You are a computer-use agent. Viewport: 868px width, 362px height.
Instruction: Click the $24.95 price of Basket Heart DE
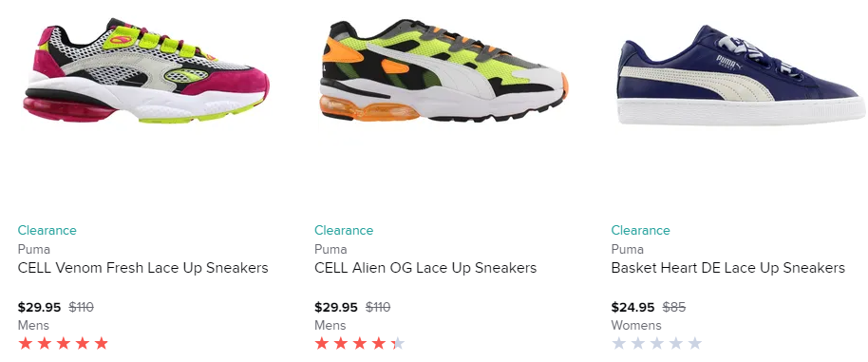(x=632, y=307)
